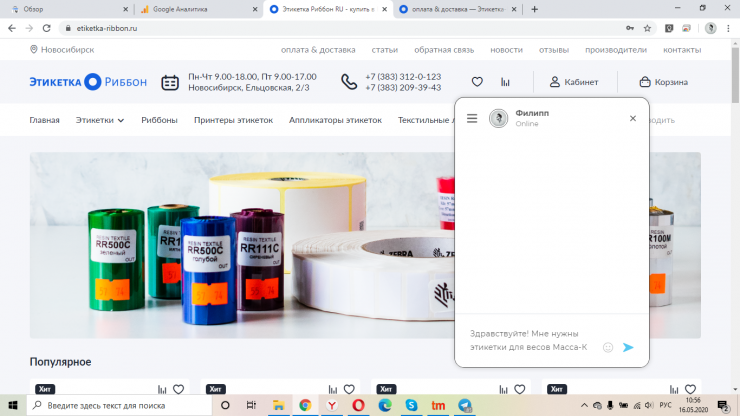Click the Новосибирск city selector
This screenshot has width=740, height=416.
[x=62, y=50]
